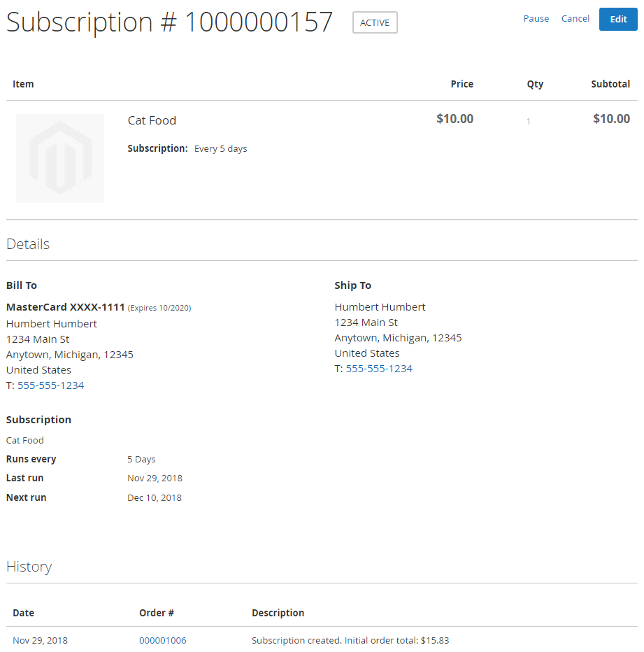Viewport: 644px width, 652px height.
Task: Pause the subscription via Pause link
Action: point(536,19)
